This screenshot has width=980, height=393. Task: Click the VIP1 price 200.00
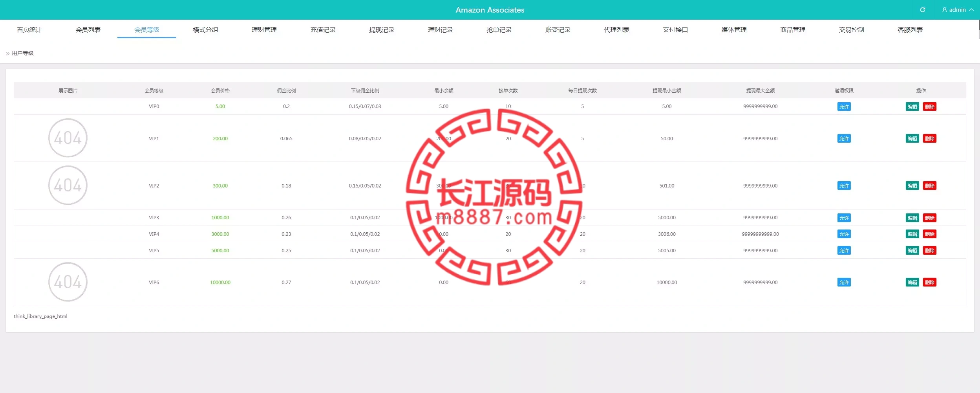pyautogui.click(x=220, y=138)
